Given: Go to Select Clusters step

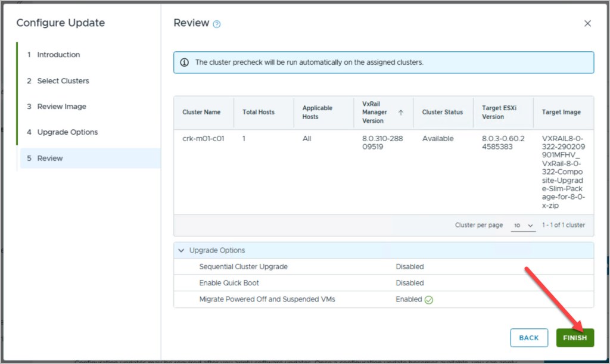Looking at the screenshot, I should pyautogui.click(x=63, y=81).
